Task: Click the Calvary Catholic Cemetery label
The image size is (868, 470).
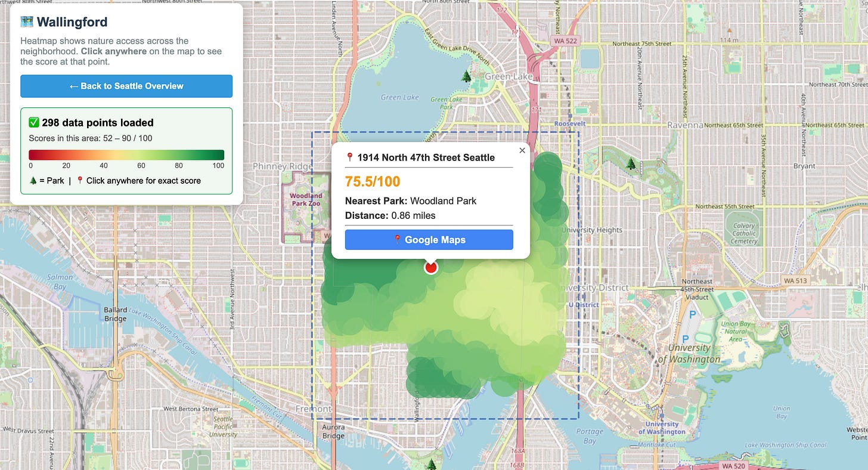Action: point(743,233)
